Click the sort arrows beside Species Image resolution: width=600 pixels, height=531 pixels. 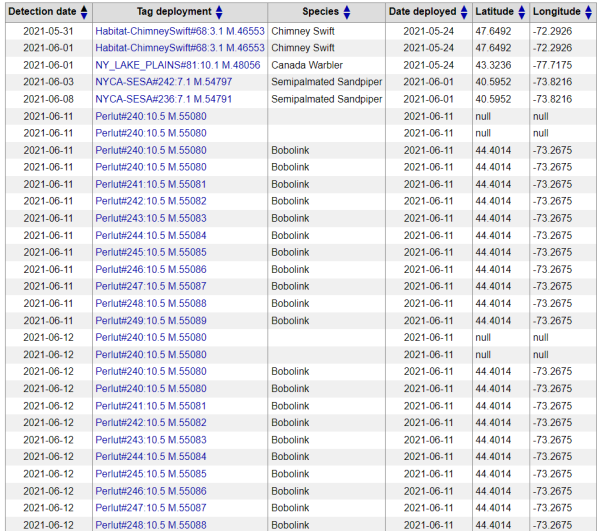point(345,12)
